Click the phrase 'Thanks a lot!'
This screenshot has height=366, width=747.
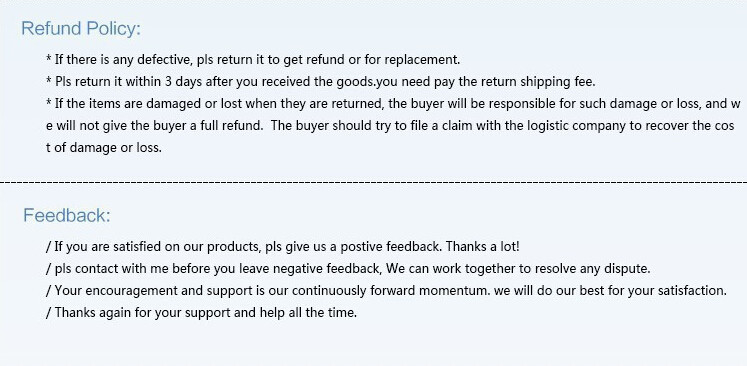coord(483,247)
